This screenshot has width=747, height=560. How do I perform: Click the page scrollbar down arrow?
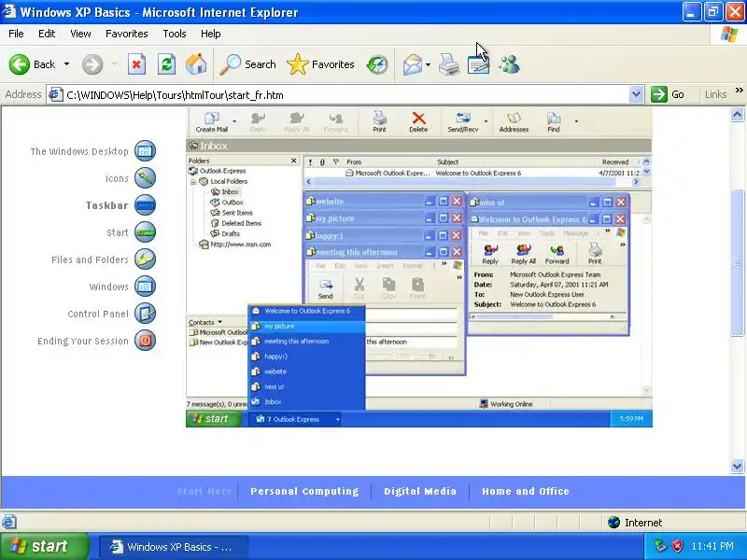click(737, 466)
